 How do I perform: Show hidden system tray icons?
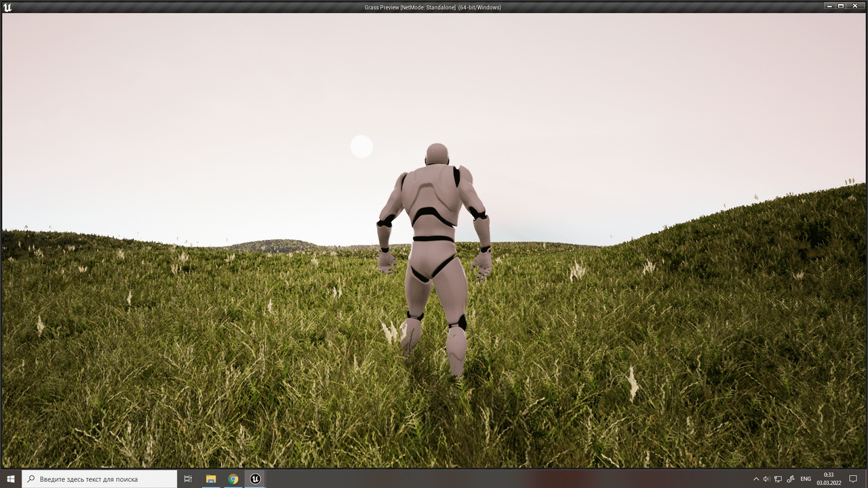click(x=756, y=479)
